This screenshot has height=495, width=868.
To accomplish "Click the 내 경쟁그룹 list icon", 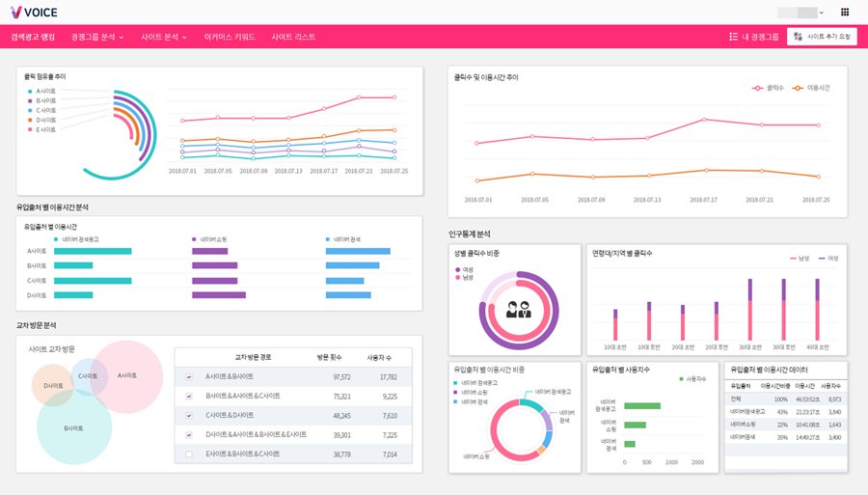I will click(734, 37).
